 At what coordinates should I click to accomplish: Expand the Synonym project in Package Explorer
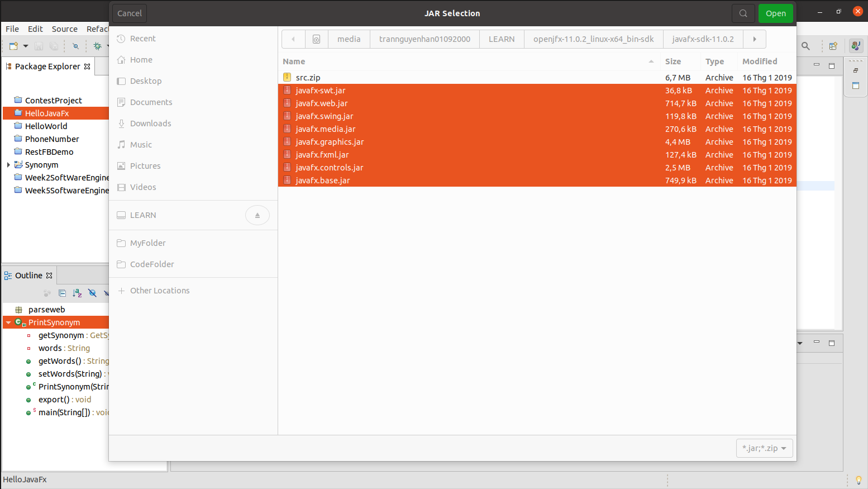(x=8, y=164)
